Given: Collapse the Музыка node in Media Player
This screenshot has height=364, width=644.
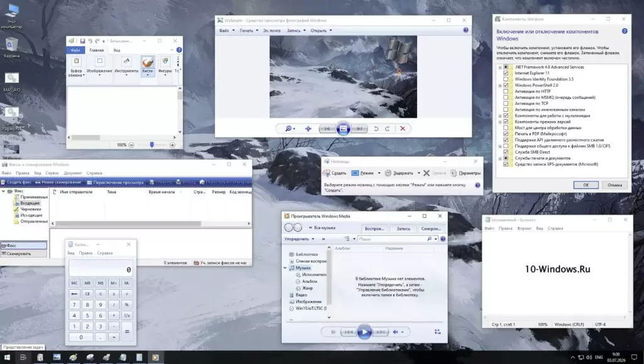Looking at the screenshot, I should tap(286, 268).
